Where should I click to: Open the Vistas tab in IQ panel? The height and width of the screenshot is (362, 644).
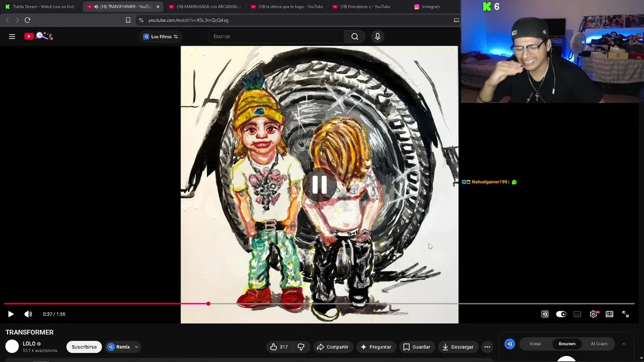click(535, 344)
